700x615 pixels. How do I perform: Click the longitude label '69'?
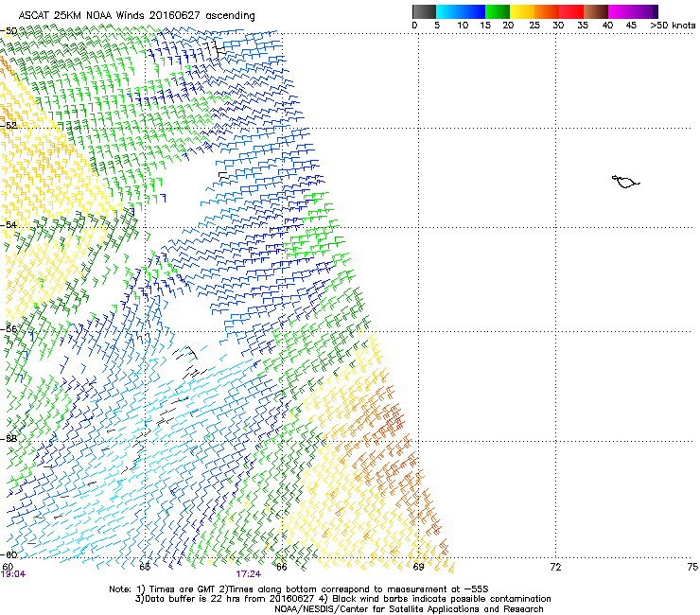coord(418,567)
